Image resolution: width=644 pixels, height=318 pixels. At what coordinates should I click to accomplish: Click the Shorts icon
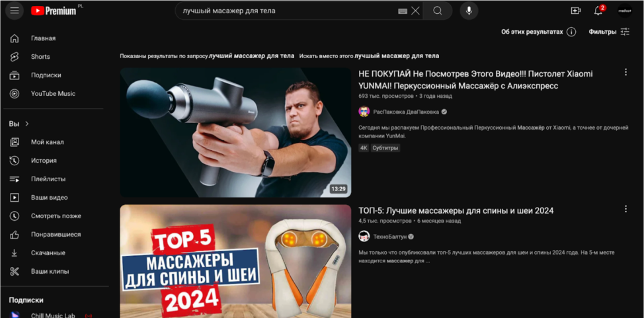pyautogui.click(x=15, y=57)
